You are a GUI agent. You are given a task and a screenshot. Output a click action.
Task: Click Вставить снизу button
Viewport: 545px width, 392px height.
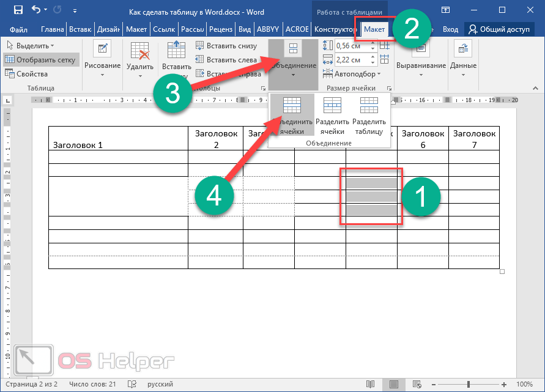226,46
